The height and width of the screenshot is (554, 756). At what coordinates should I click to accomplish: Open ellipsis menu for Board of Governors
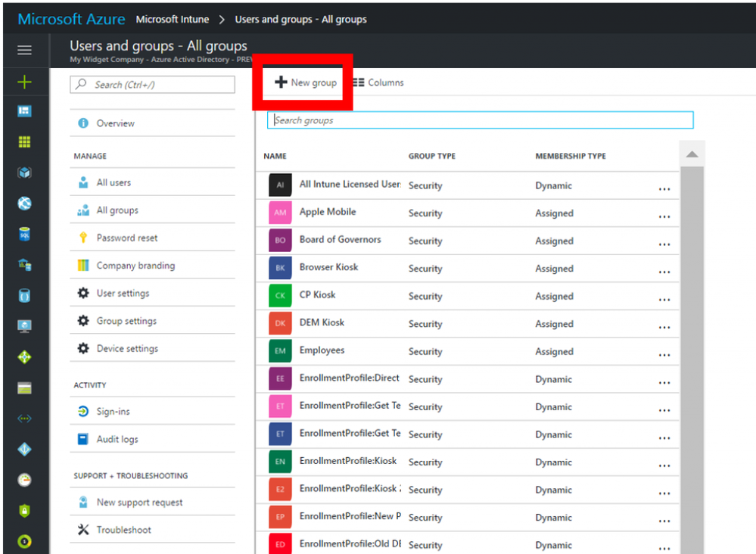point(664,244)
